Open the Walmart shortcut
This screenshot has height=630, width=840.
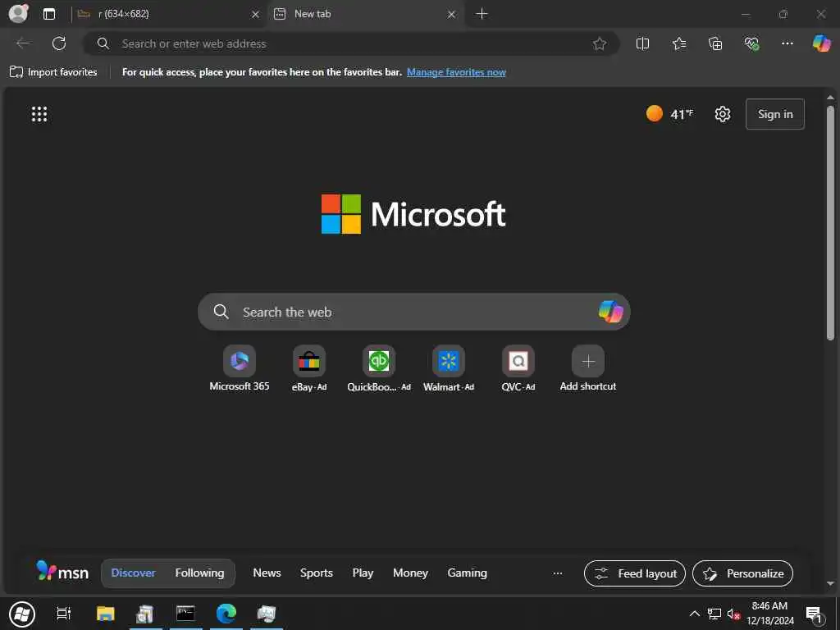449,368
